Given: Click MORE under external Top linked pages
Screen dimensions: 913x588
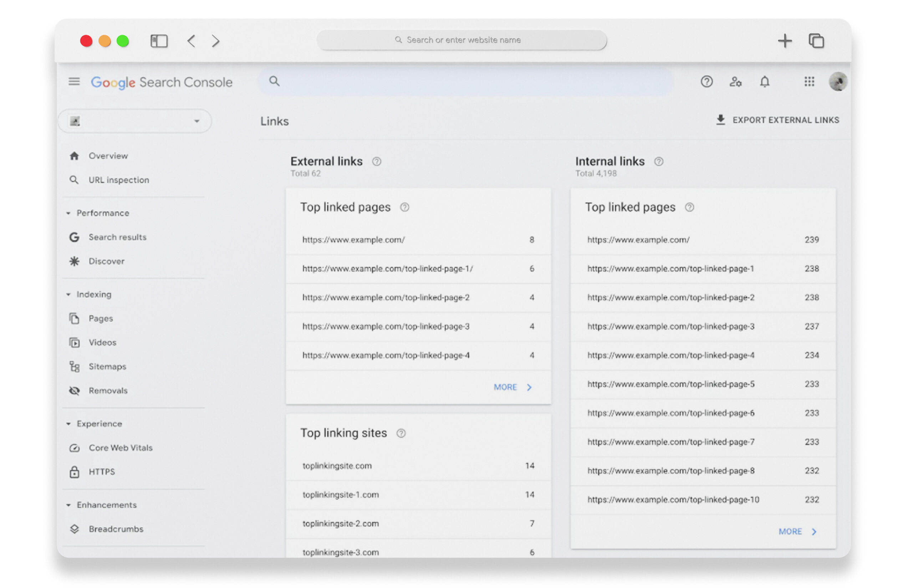Looking at the screenshot, I should pos(513,387).
